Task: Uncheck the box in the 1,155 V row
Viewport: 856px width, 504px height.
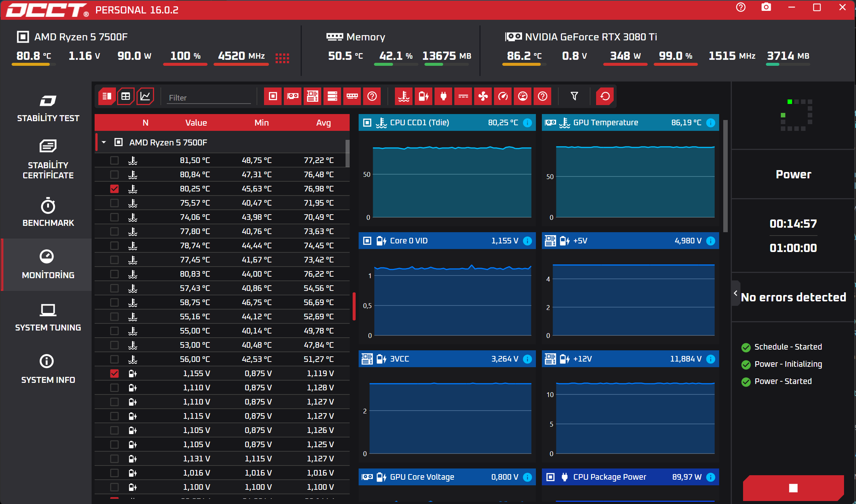Action: click(x=114, y=374)
